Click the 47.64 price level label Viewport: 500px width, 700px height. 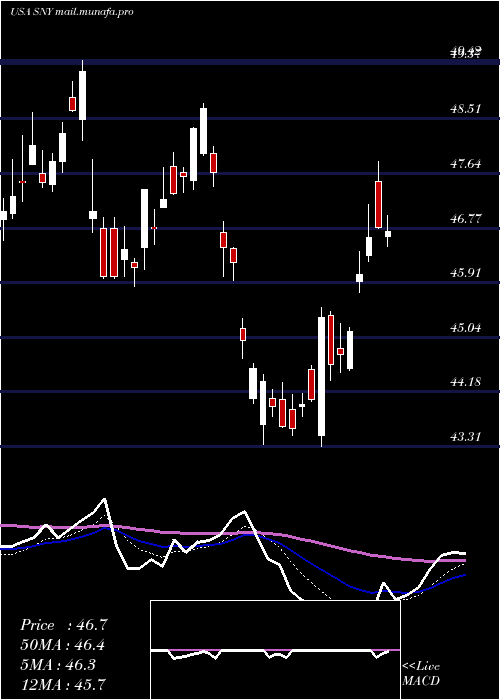466,164
